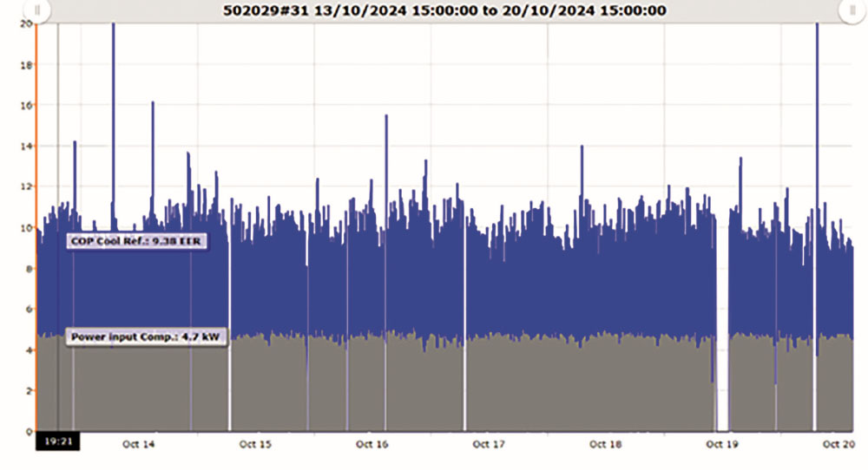Click the Oct 16 date axis label
Viewport: 868px width, 470px height.
point(372,444)
